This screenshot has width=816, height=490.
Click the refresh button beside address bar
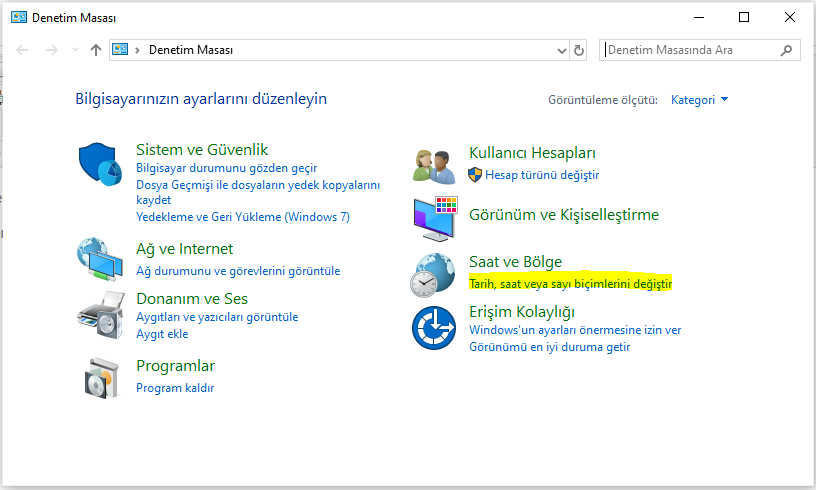pos(579,50)
